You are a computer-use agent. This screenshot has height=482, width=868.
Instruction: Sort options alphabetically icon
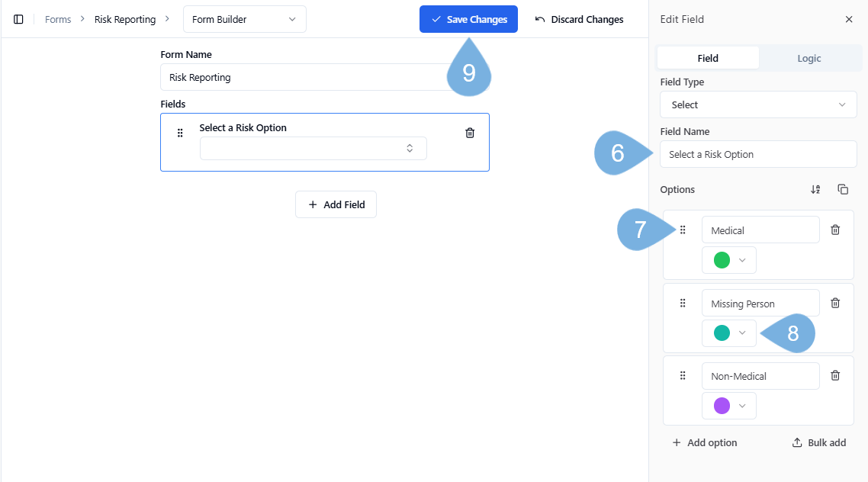815,189
